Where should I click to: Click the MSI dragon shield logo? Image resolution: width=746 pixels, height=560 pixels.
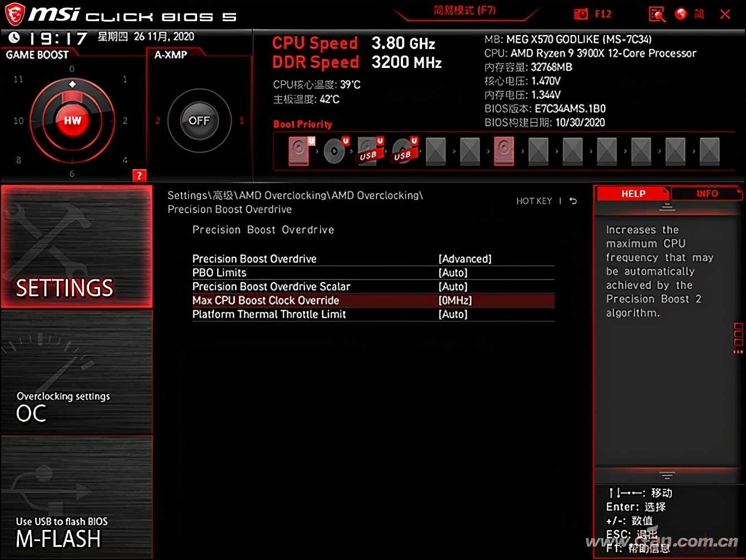point(14,14)
